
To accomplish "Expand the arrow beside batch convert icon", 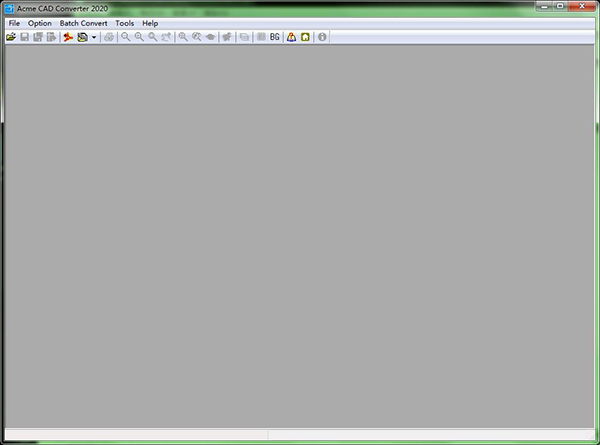I will click(94, 37).
